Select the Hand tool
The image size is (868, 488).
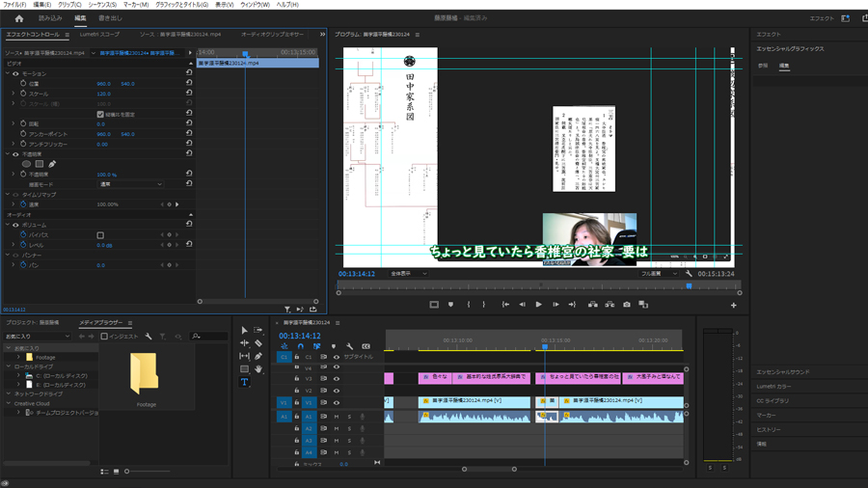258,369
